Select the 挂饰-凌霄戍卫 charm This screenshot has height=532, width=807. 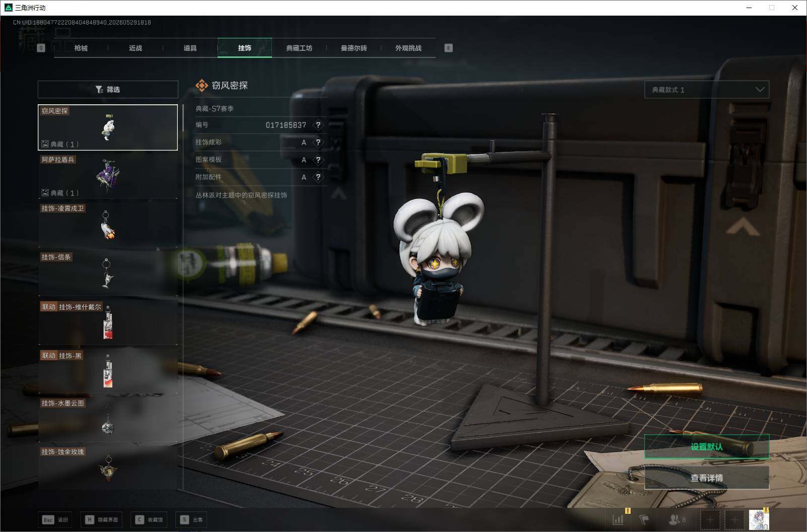click(x=108, y=224)
